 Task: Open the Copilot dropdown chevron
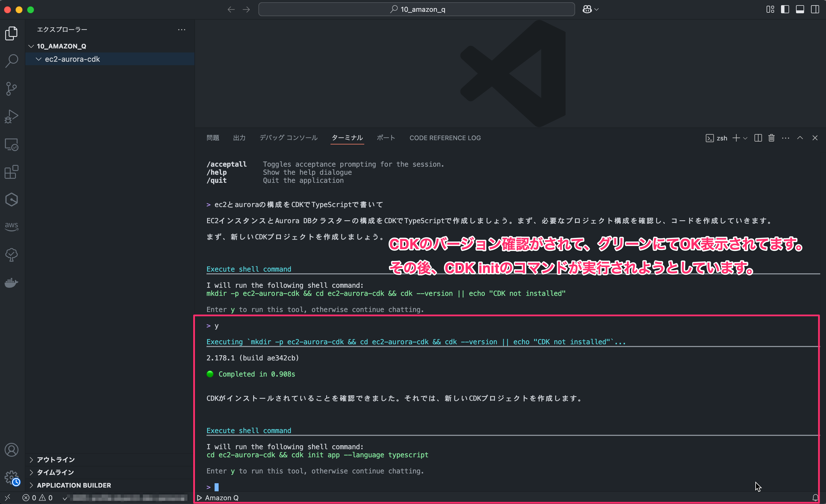(x=596, y=10)
